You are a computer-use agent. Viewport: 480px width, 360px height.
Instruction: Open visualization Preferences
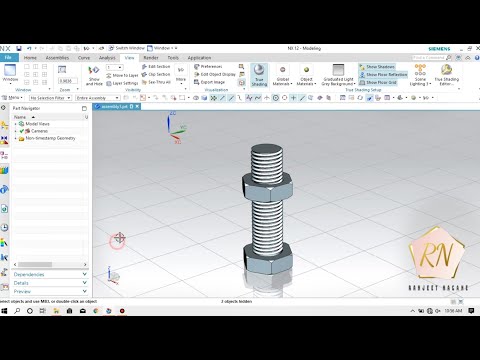208,67
